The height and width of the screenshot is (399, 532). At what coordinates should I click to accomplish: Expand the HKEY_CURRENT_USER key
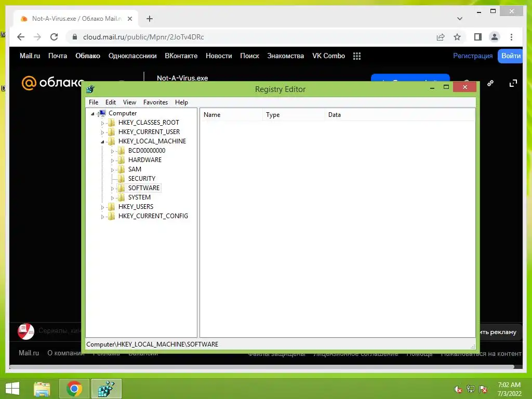(x=102, y=132)
